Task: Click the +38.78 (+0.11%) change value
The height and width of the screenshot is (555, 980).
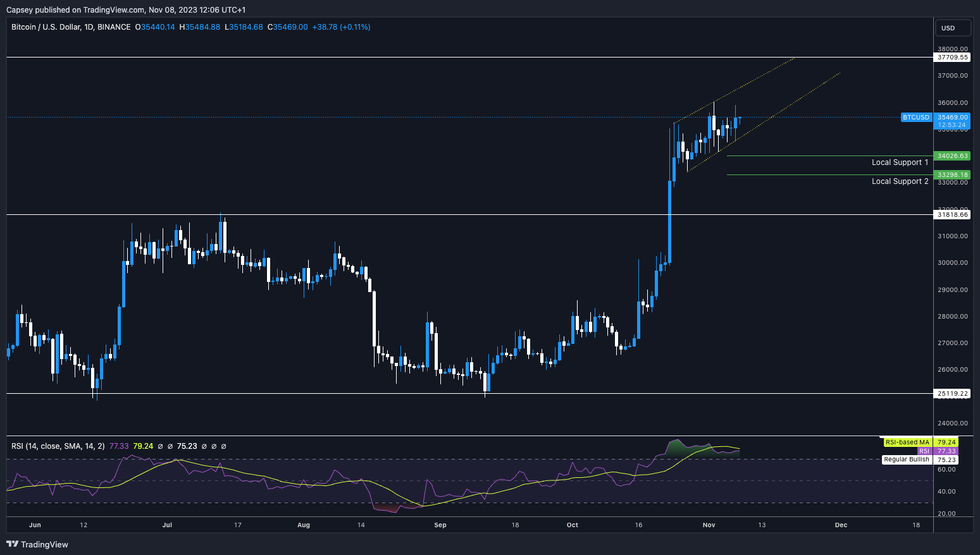Action: [342, 27]
